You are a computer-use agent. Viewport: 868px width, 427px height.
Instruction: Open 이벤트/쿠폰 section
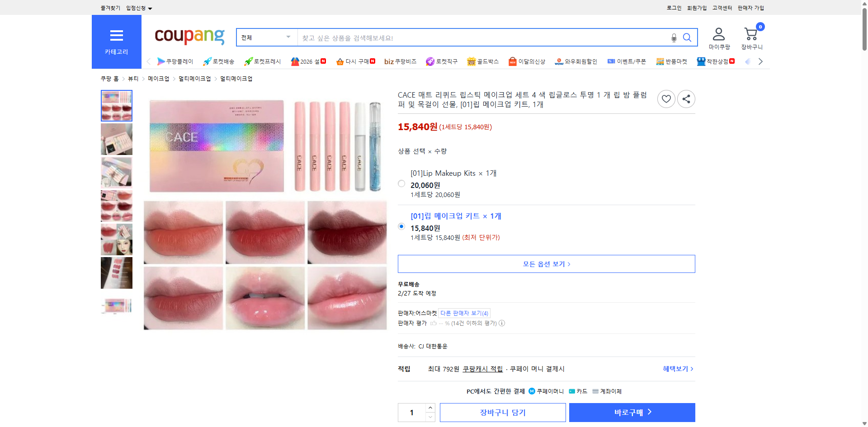(x=627, y=61)
